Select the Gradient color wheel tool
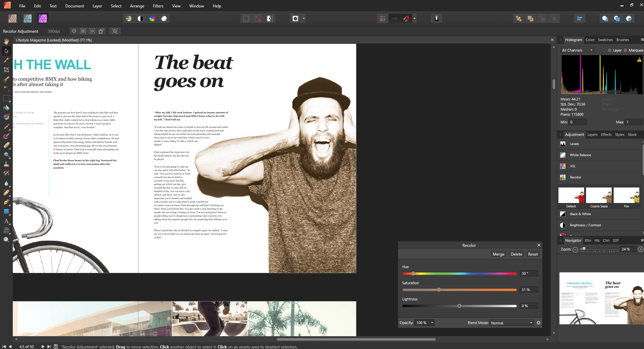 6,117
